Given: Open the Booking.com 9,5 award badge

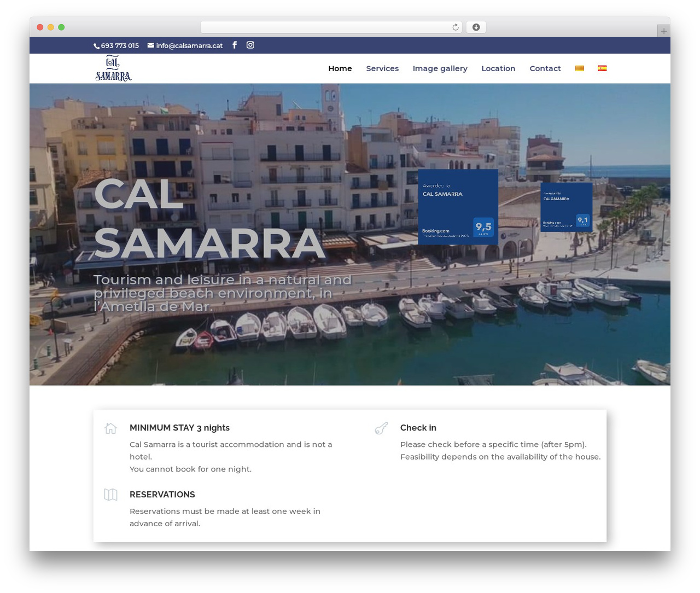Looking at the screenshot, I should tap(458, 207).
